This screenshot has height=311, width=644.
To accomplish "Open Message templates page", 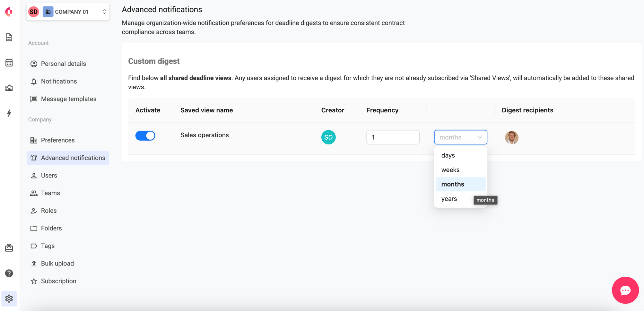I will 68,99.
